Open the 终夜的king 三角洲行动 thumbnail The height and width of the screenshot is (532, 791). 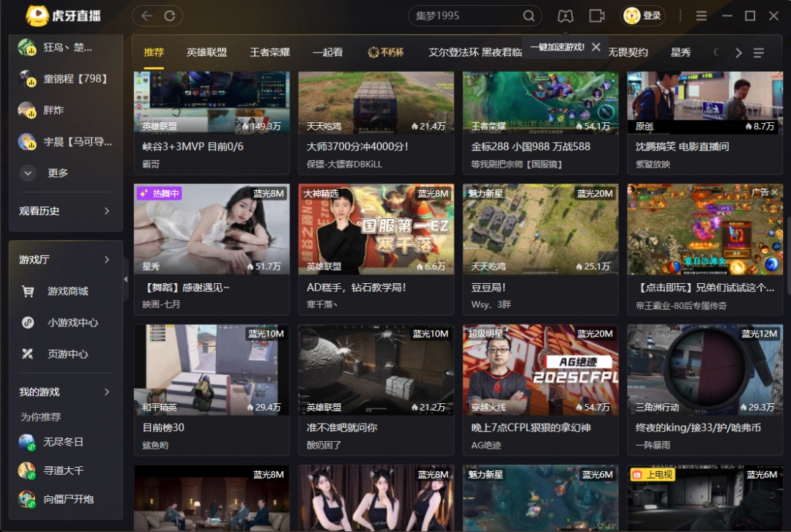(x=705, y=370)
